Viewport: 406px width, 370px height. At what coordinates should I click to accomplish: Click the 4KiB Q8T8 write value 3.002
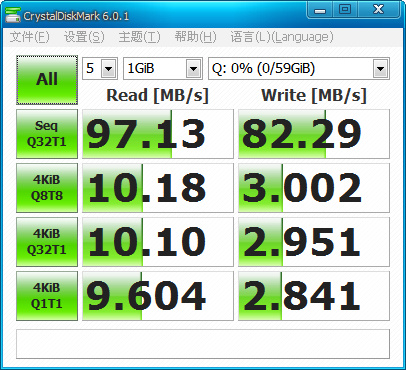click(314, 188)
